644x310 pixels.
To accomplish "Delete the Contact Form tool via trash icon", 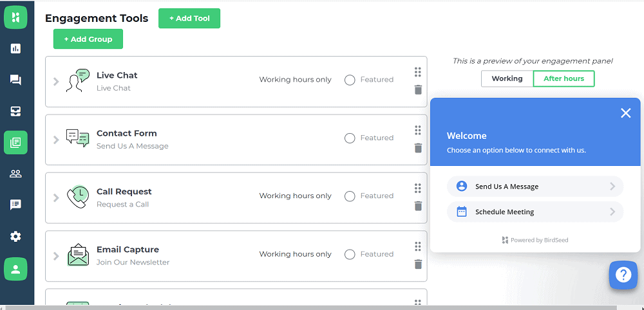I will 418,148.
